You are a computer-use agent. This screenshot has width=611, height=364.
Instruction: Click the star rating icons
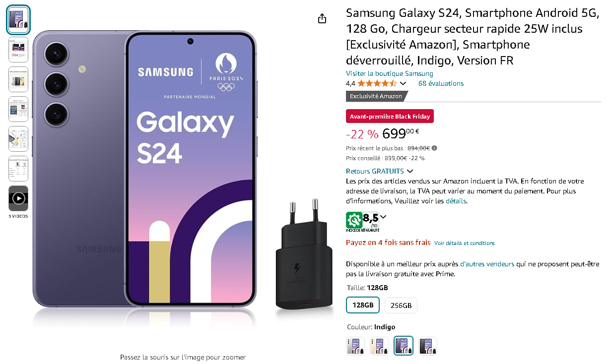[377, 83]
